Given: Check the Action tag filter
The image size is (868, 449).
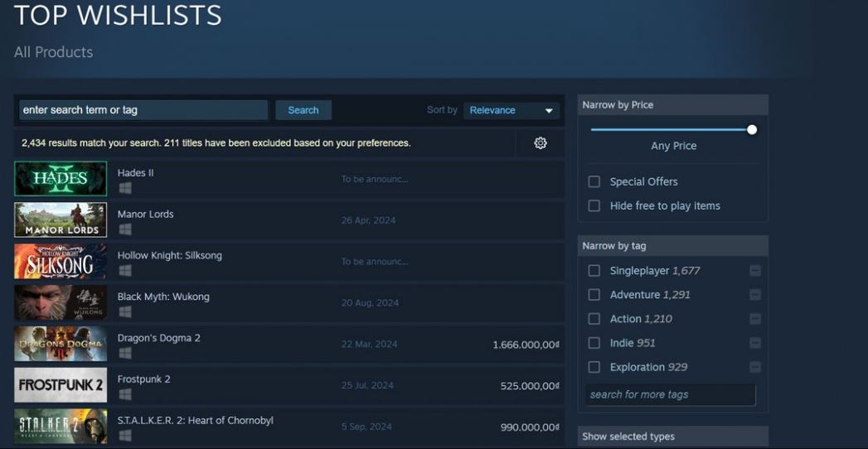Looking at the screenshot, I should (x=594, y=318).
